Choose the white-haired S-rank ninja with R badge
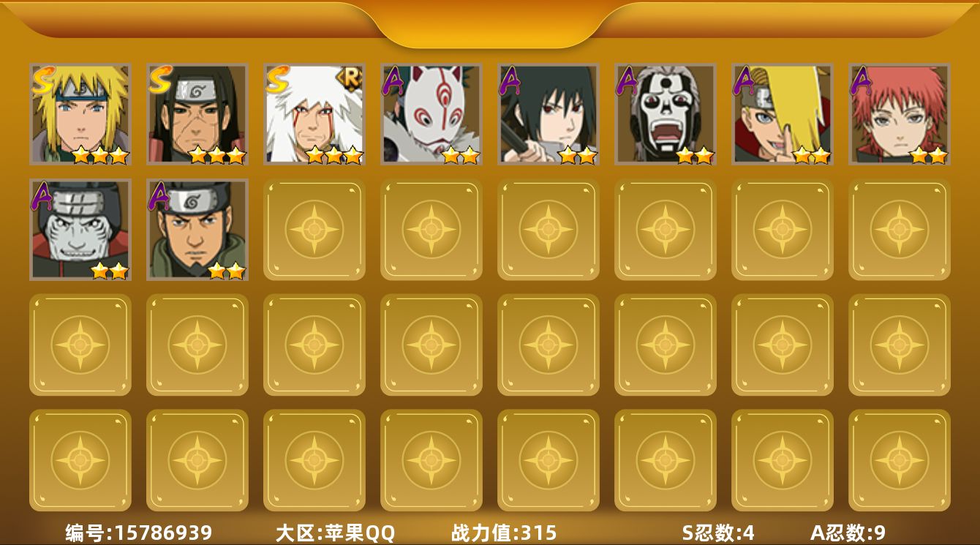 (x=314, y=114)
